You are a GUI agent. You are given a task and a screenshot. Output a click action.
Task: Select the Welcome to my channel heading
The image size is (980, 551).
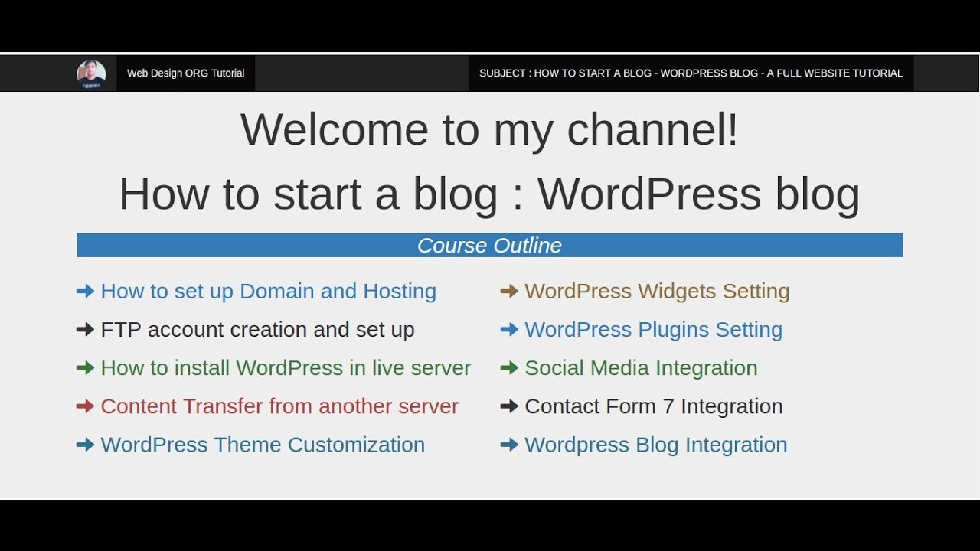click(x=490, y=129)
